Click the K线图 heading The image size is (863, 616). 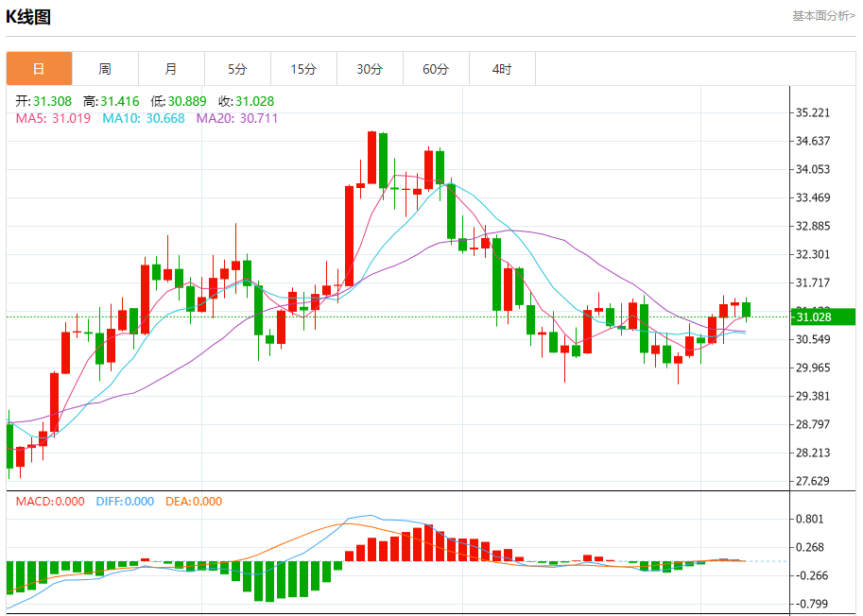pyautogui.click(x=28, y=16)
